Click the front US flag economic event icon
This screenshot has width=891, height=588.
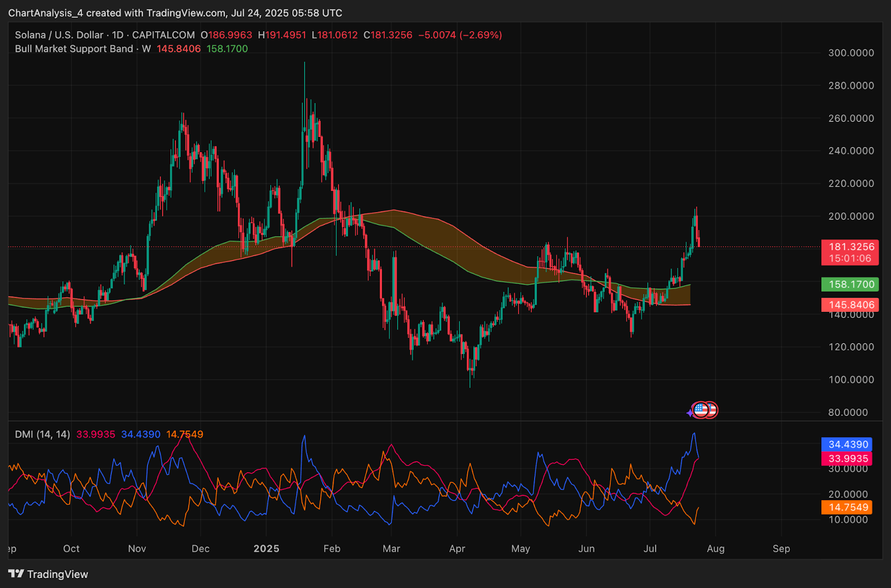point(701,410)
